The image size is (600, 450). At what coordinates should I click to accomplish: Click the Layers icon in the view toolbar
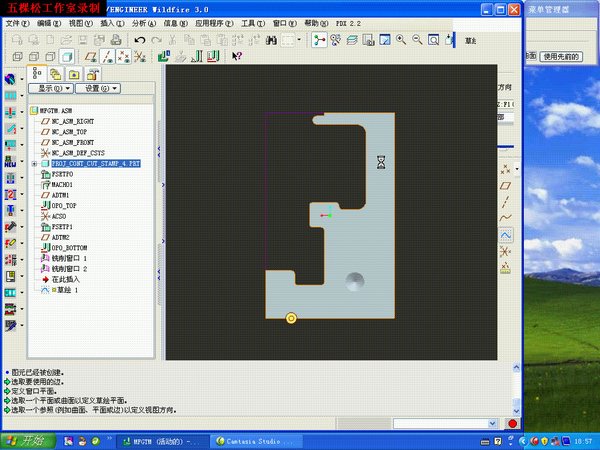click(352, 40)
